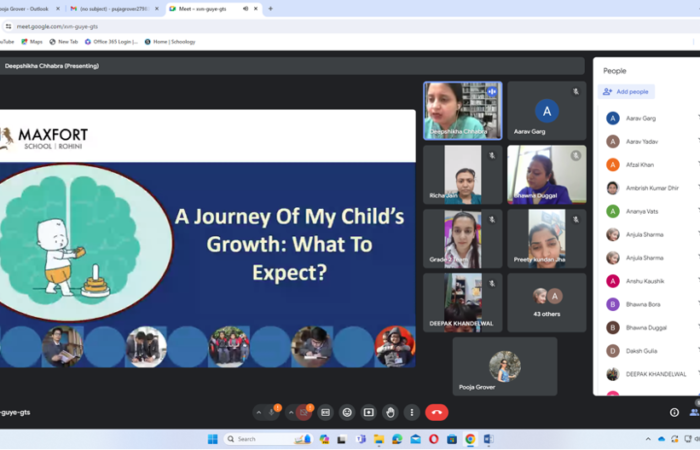The width and height of the screenshot is (700, 450).
Task: Open the Windows Start menu
Action: [x=212, y=439]
